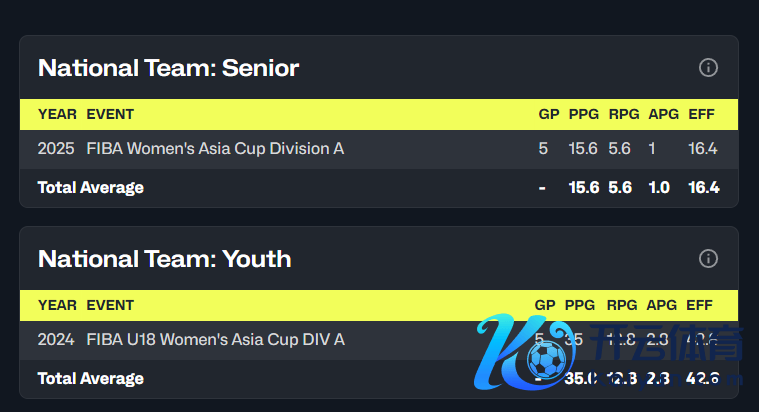759x412 pixels.
Task: Click the info icon in National Team: Senior
Action: (x=708, y=68)
